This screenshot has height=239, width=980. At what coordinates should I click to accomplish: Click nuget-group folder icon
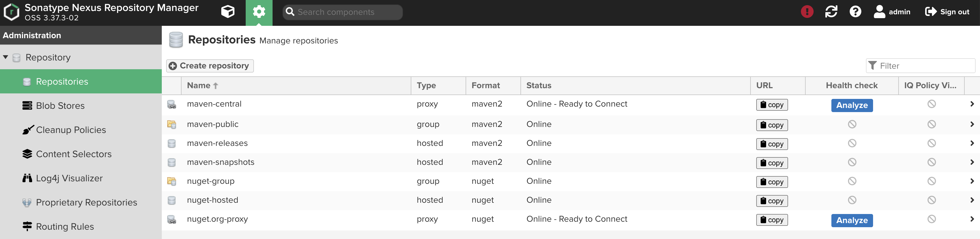tap(172, 181)
